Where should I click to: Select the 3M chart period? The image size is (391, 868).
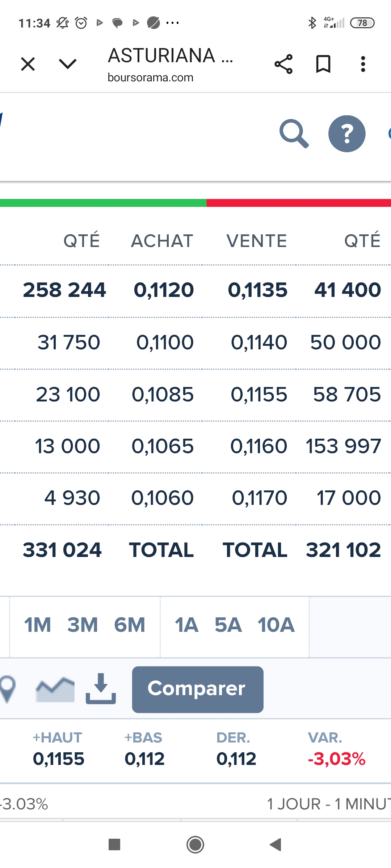[x=83, y=625]
